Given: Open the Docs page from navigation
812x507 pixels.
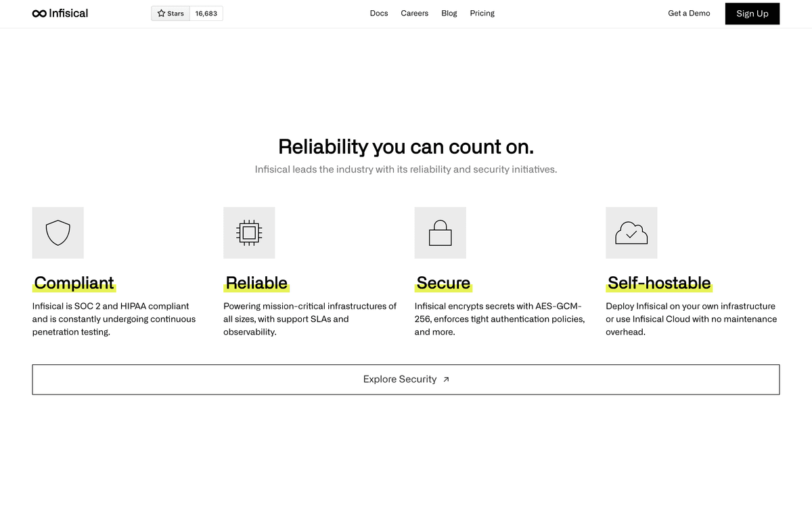Looking at the screenshot, I should tap(379, 14).
